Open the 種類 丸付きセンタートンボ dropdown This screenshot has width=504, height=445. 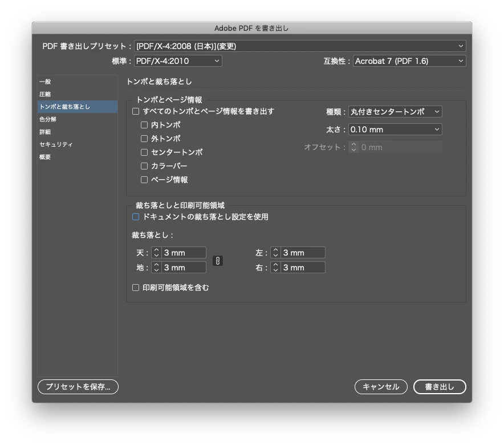pos(395,112)
